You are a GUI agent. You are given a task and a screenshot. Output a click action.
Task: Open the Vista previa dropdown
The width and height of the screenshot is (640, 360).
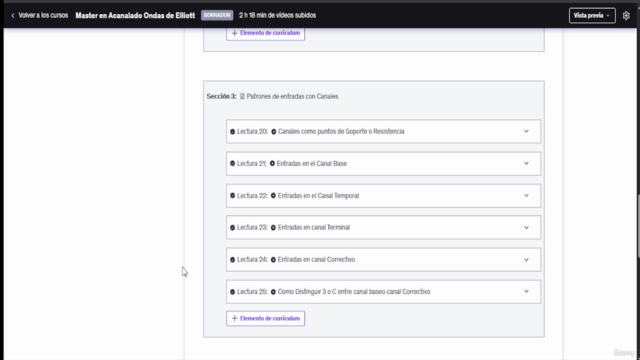click(592, 16)
